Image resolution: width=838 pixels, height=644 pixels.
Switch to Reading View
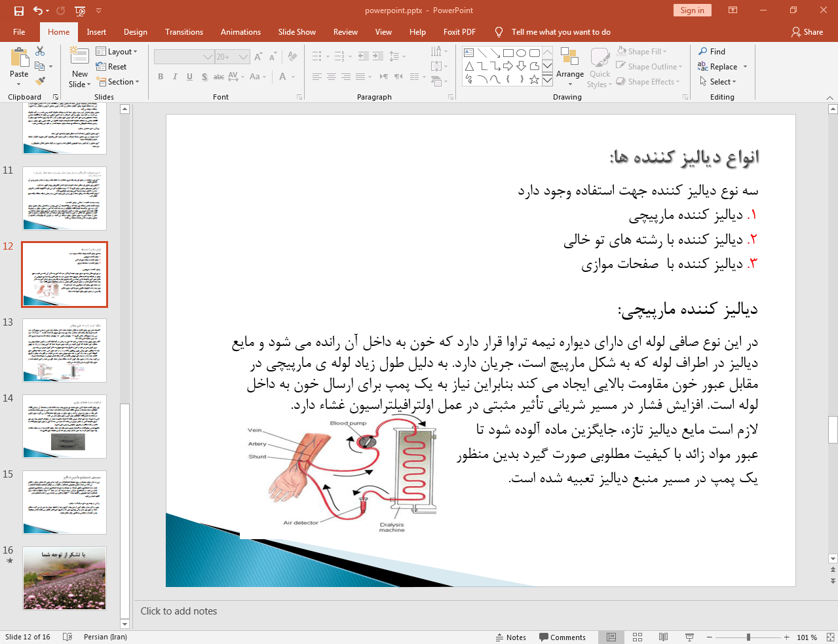pyautogui.click(x=663, y=637)
